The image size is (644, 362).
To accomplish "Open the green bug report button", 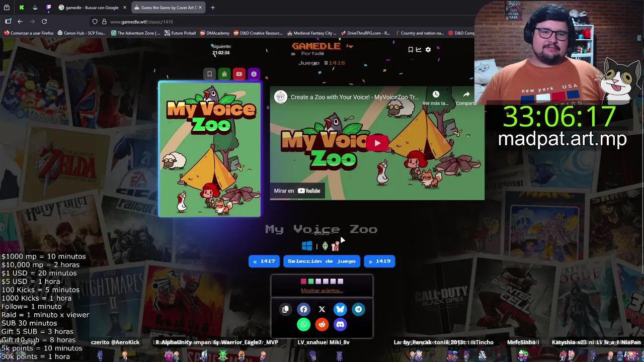I will pos(224,74).
